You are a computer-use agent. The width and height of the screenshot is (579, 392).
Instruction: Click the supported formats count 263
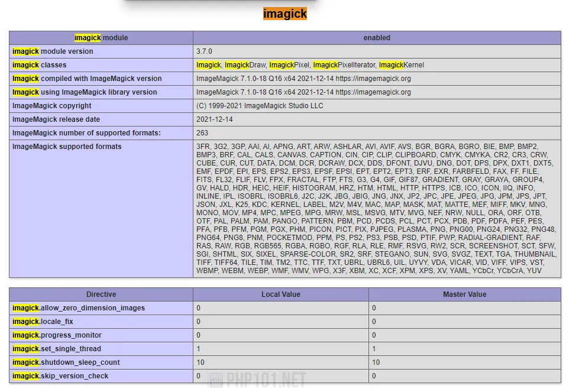pyautogui.click(x=202, y=133)
